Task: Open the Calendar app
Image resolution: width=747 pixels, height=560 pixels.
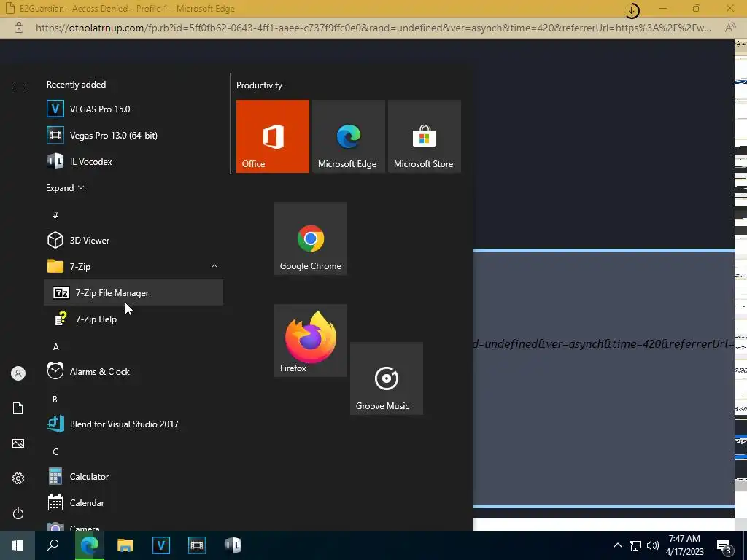Action: (133, 502)
